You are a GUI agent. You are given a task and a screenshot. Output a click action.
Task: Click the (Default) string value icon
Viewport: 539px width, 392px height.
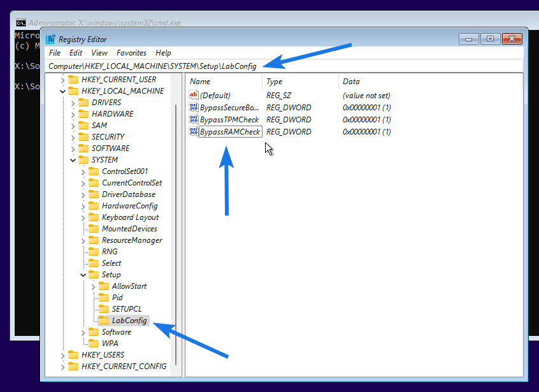coord(194,95)
